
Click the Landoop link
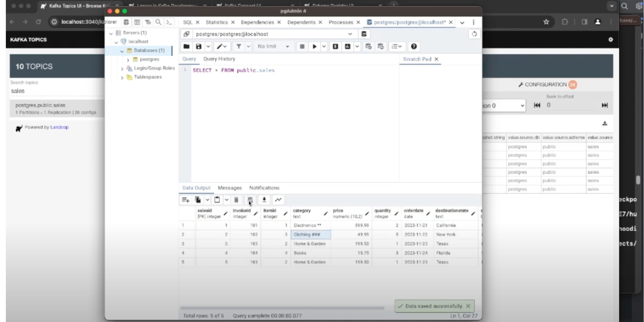coord(60,127)
